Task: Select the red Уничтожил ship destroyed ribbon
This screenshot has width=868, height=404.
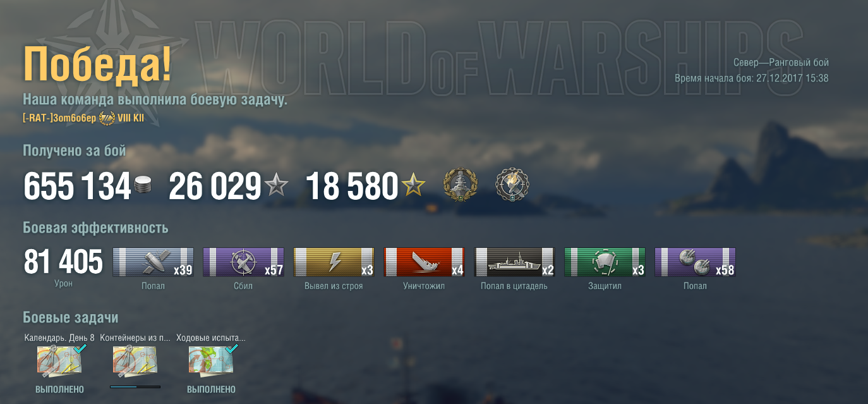Action: tap(425, 262)
